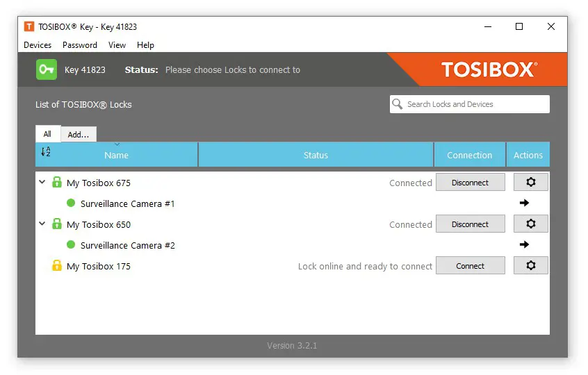588x375 pixels.
Task: Click the 'Key 41823' label in header
Action: 85,69
